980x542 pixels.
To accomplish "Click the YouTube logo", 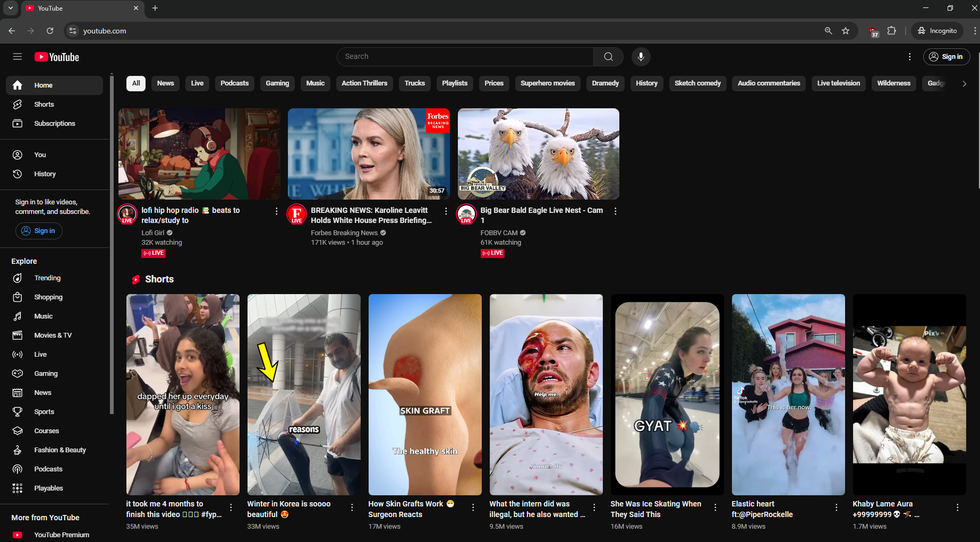I will click(x=57, y=57).
